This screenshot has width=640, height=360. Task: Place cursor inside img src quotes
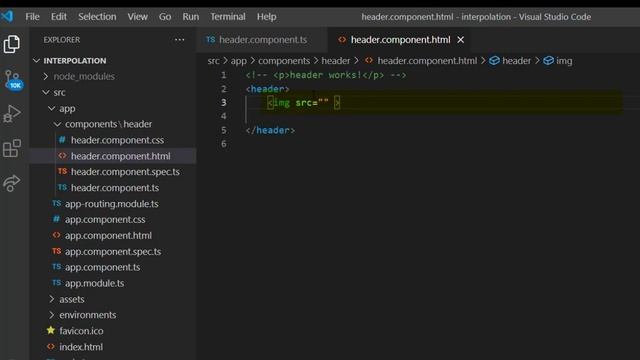[323, 103]
